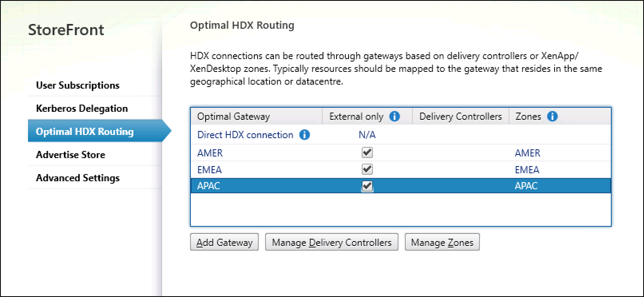Open the Manage Zones dialog

[442, 242]
